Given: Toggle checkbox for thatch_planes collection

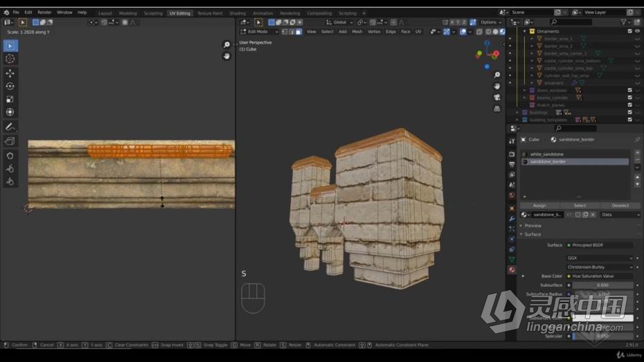Looking at the screenshot, I should click(629, 105).
